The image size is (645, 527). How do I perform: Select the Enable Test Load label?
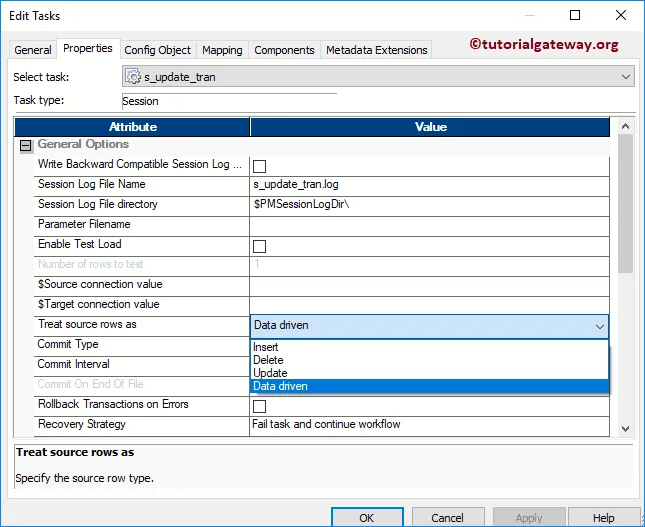pos(80,244)
